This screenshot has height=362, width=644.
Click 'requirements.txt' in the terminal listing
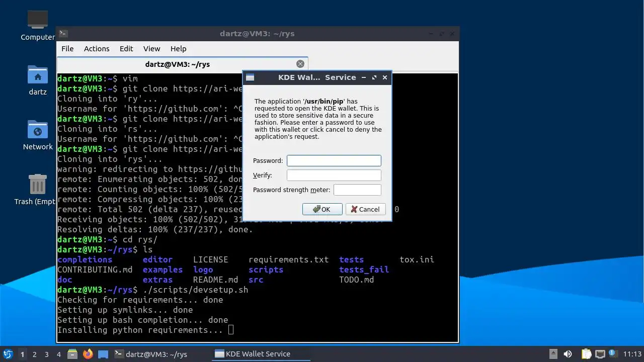[288, 259]
